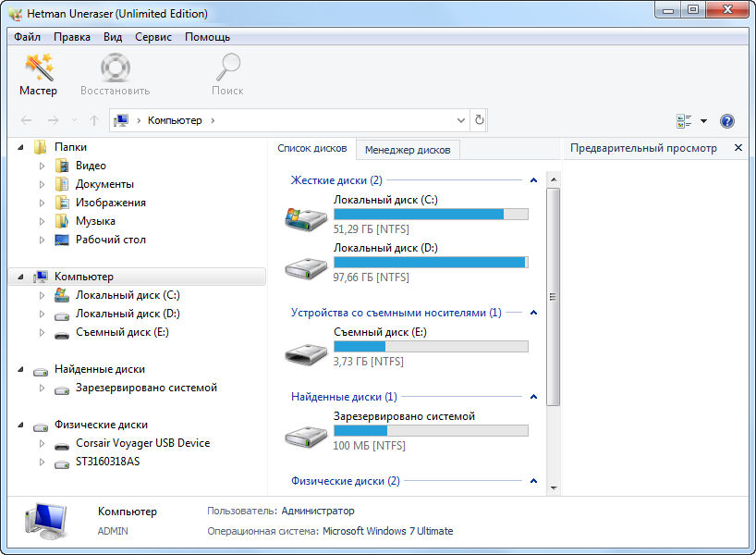756x555 pixels.
Task: Launch the Мастер recovery wizard
Action: 38,74
